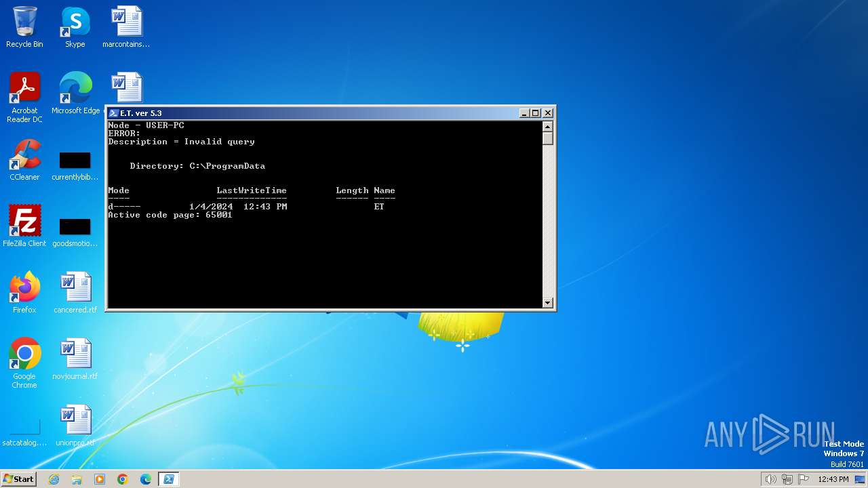Open Word document icon behind console window
The height and width of the screenshot is (488, 868).
pyautogui.click(x=126, y=87)
